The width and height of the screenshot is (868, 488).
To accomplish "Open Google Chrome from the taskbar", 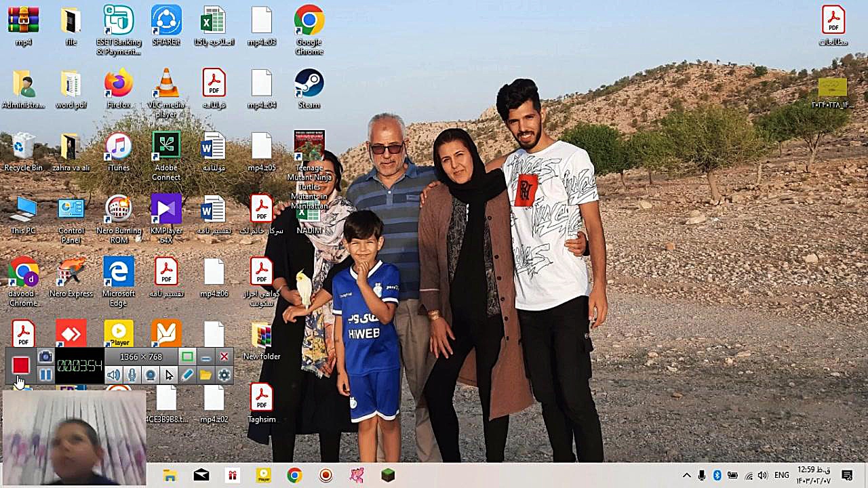I will 294,475.
